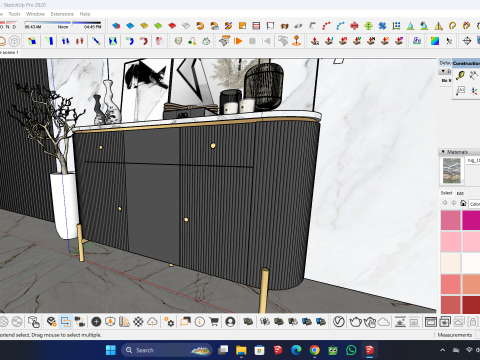This screenshot has height=360, width=480.
Task: Select the Text label tool in tray
Action: click(460, 91)
